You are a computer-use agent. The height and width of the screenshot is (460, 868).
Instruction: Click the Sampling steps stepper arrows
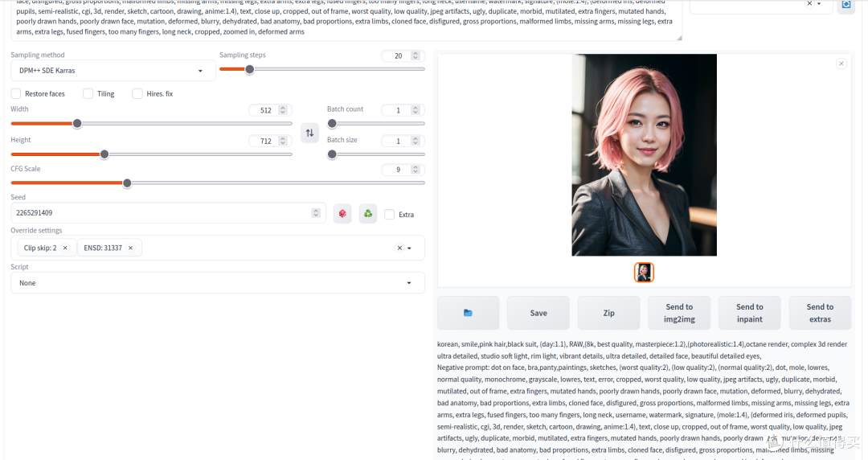(416, 56)
